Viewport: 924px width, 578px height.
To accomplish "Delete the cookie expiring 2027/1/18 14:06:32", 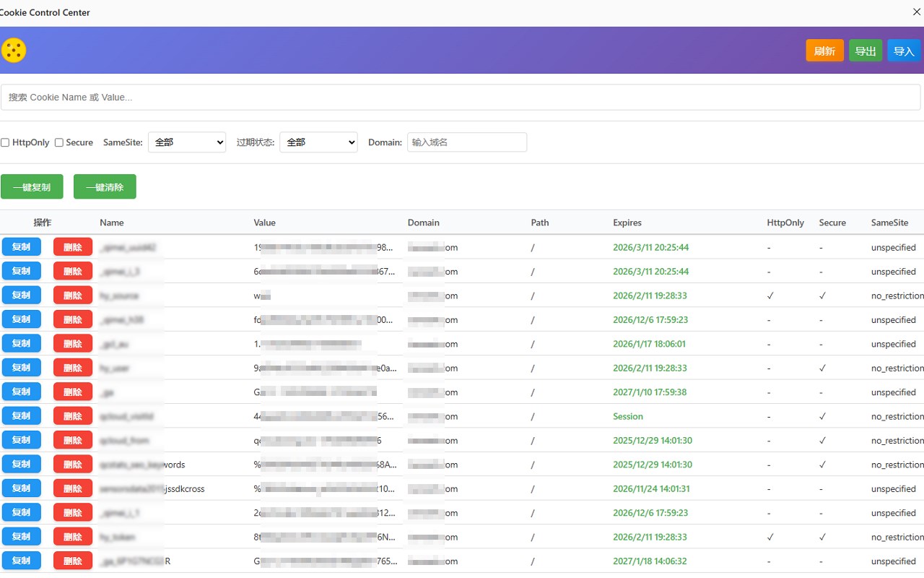I will point(73,561).
